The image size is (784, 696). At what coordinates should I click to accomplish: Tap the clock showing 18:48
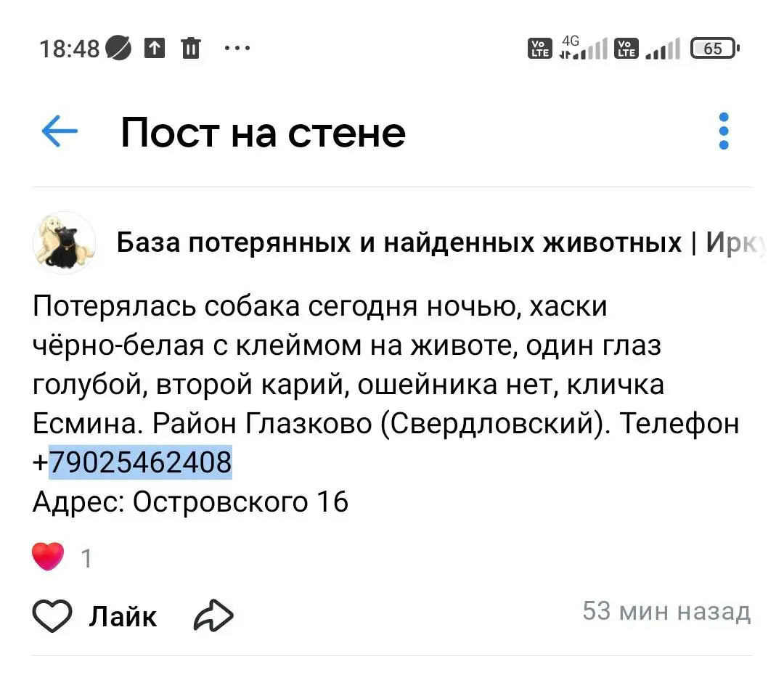pyautogui.click(x=70, y=48)
